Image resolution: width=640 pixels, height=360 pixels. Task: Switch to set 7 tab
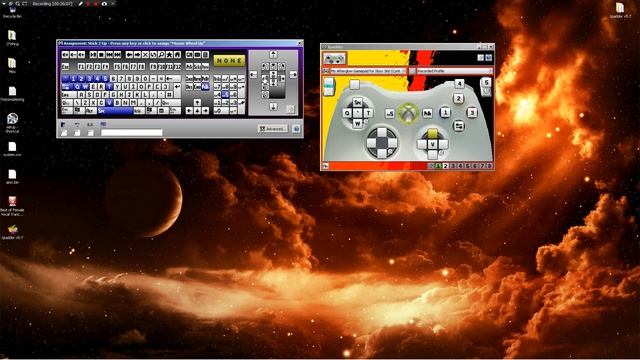pyautogui.click(x=482, y=166)
